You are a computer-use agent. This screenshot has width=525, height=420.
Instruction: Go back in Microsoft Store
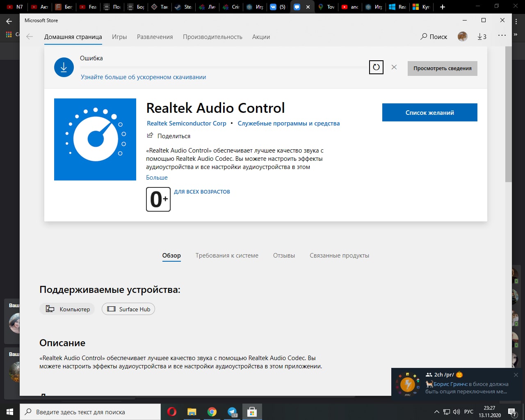pos(30,37)
